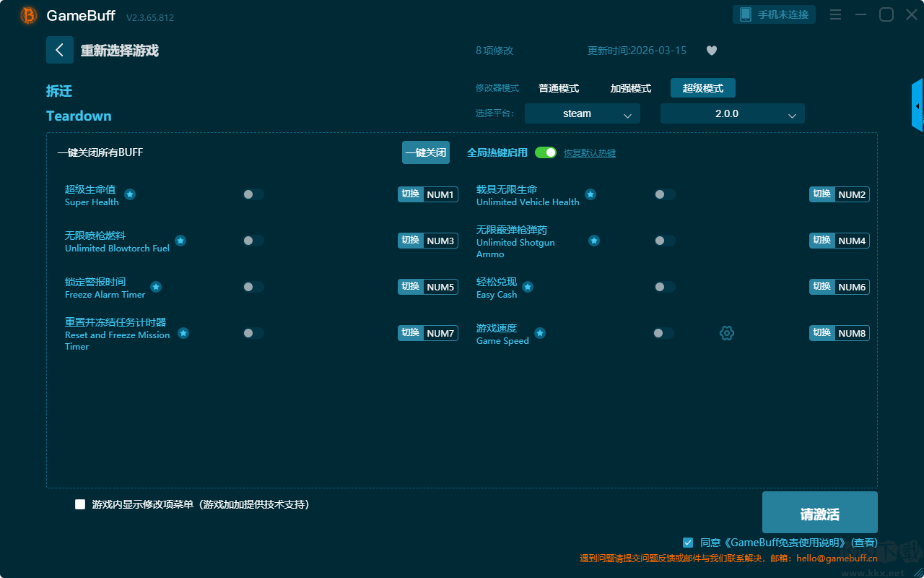Click the 切换 button for NUM4

821,241
